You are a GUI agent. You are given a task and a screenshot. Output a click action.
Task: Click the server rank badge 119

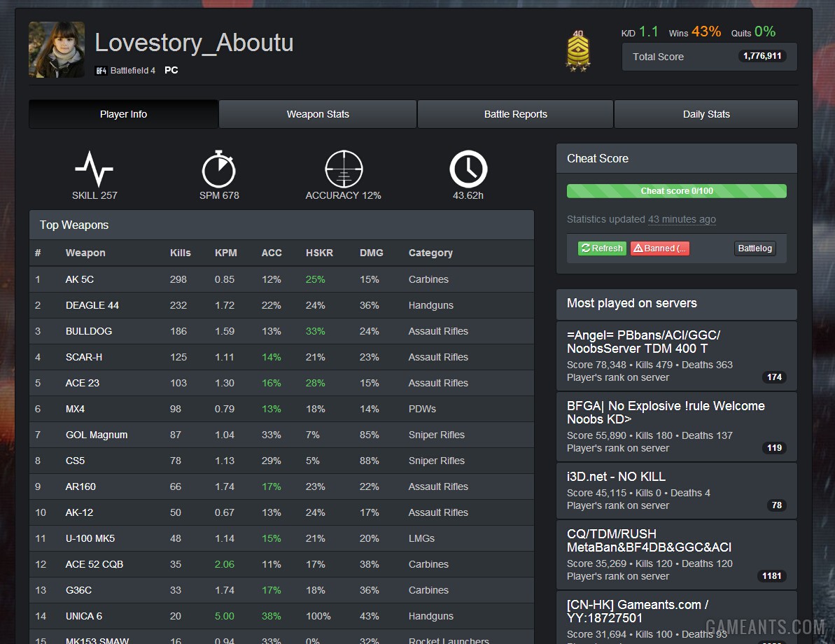(x=774, y=448)
